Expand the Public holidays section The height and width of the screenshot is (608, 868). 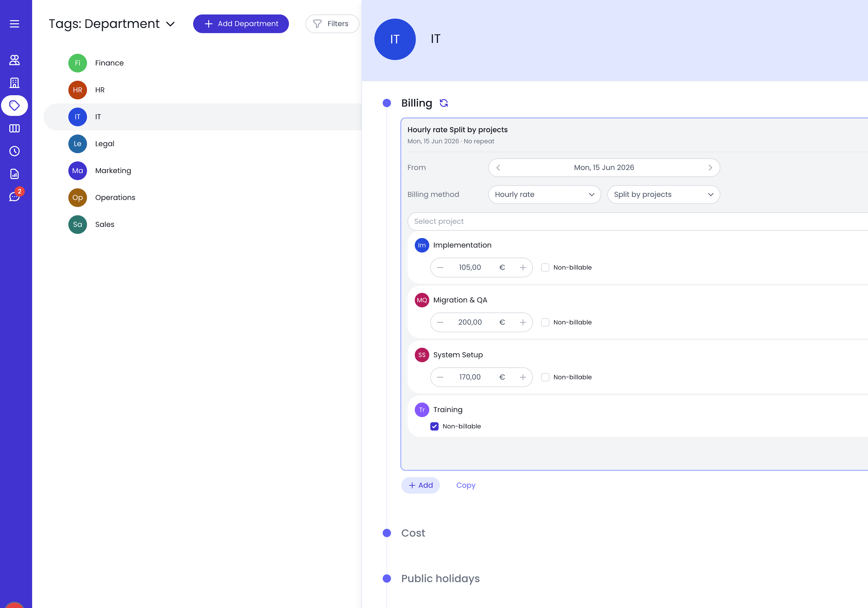(x=441, y=578)
